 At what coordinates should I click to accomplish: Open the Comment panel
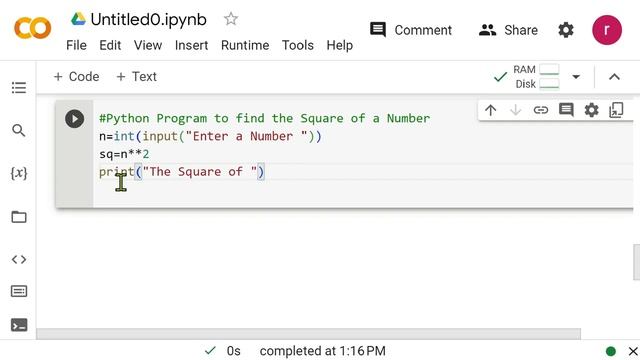(x=411, y=30)
